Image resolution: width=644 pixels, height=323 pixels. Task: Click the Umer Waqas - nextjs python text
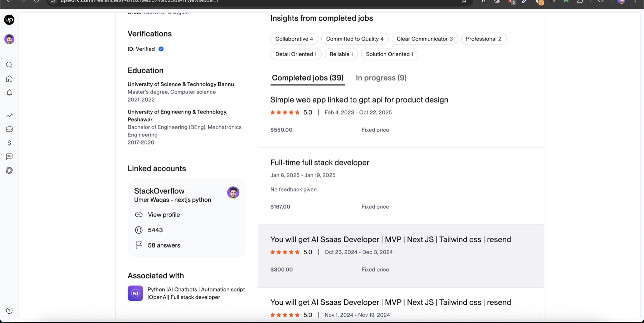(x=172, y=200)
